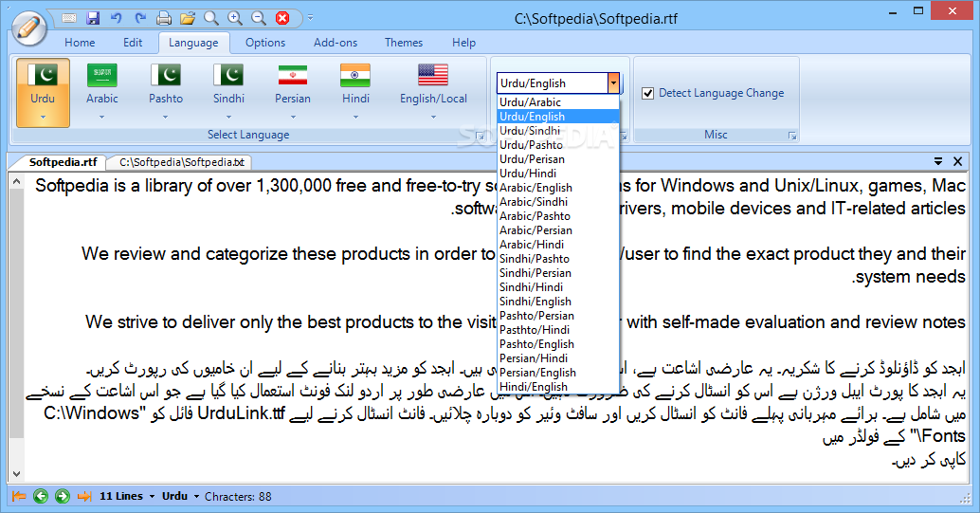The image size is (980, 513).
Task: Choose Persian/Hindi from the list
Action: (558, 358)
